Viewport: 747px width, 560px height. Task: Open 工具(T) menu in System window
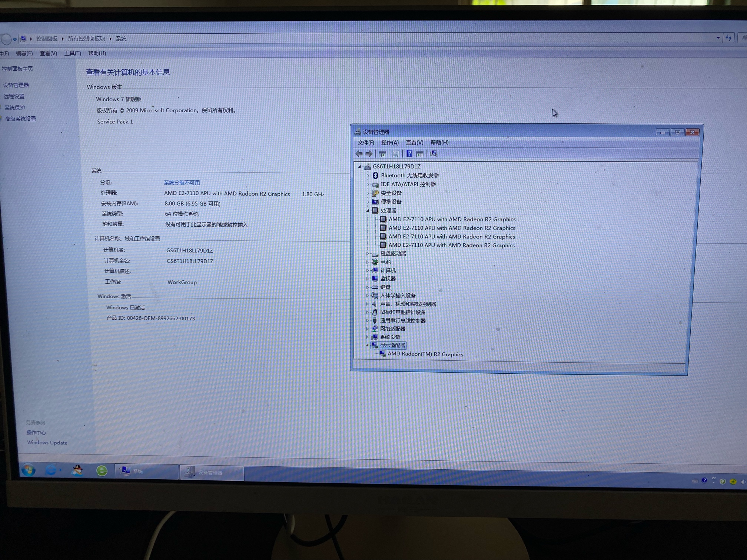tap(73, 53)
